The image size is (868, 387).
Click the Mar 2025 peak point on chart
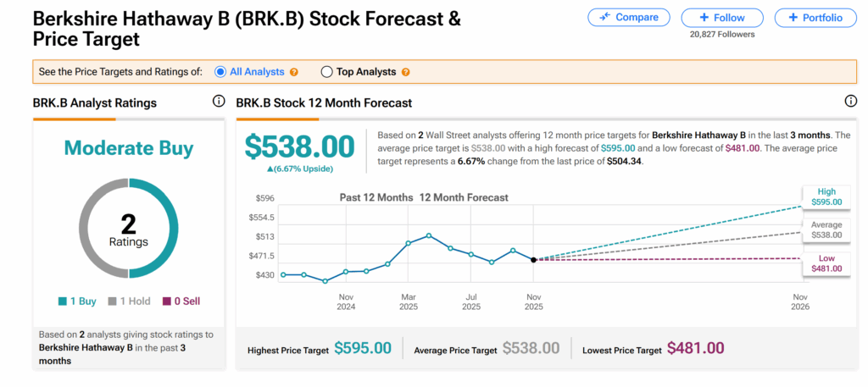pos(429,235)
